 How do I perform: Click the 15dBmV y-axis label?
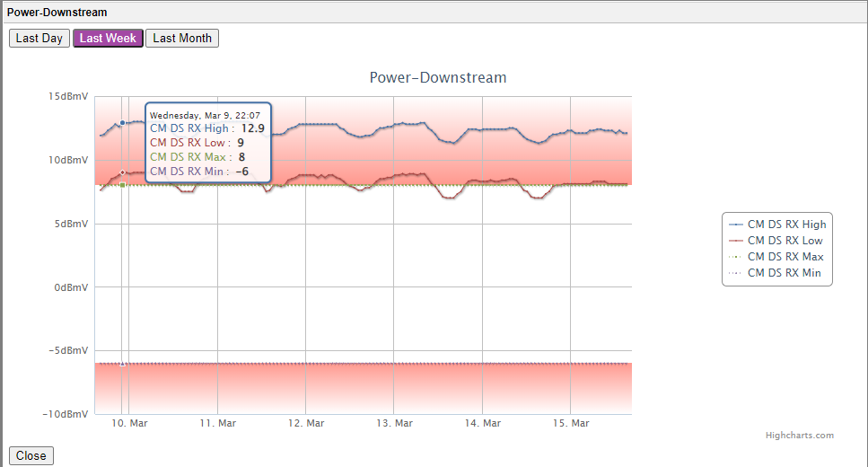coord(67,97)
